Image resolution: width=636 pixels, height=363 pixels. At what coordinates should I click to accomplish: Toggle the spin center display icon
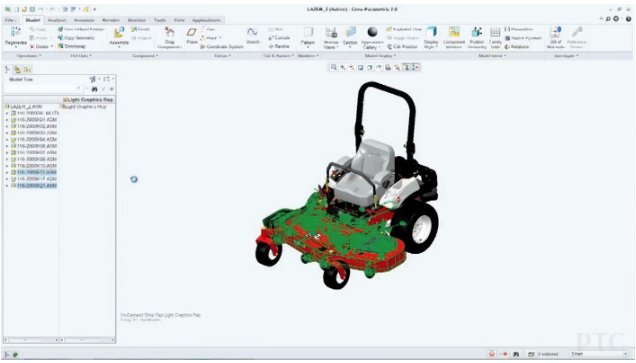[x=415, y=67]
